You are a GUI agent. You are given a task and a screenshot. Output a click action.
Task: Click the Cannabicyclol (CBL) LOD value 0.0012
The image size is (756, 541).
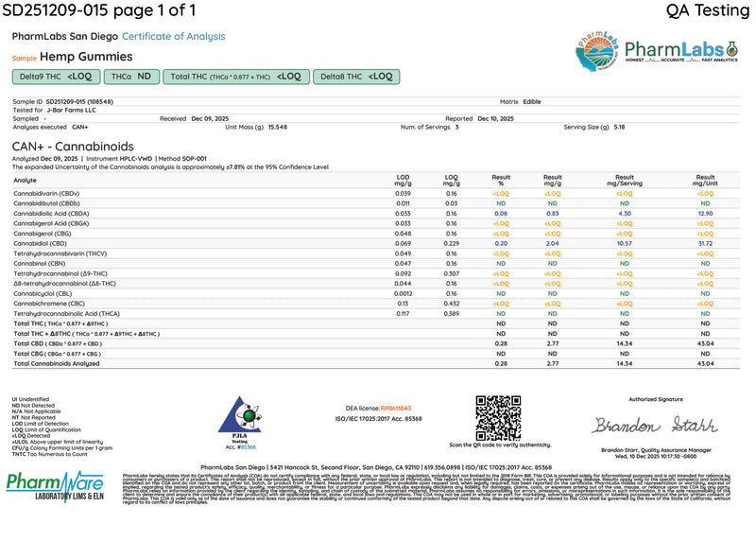(x=404, y=294)
